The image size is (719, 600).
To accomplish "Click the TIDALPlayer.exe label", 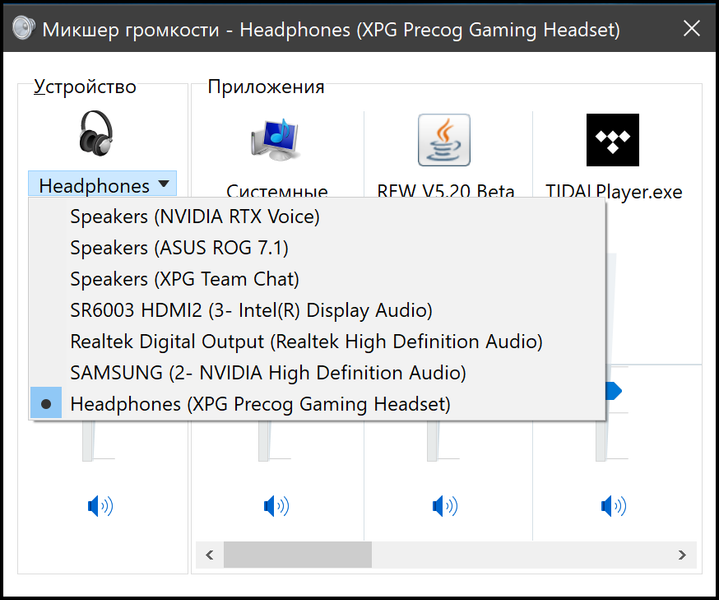I will pyautogui.click(x=614, y=191).
